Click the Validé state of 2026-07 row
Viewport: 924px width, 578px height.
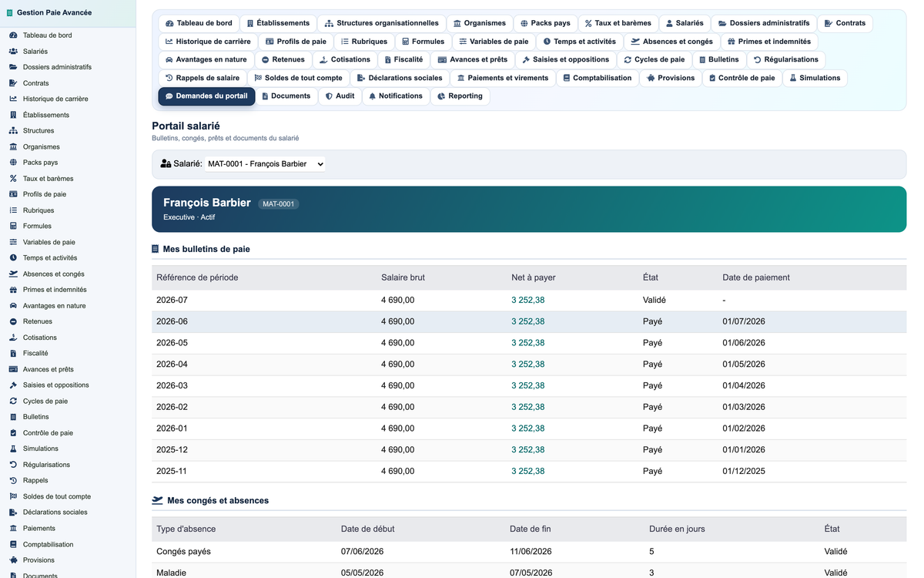[654, 300]
